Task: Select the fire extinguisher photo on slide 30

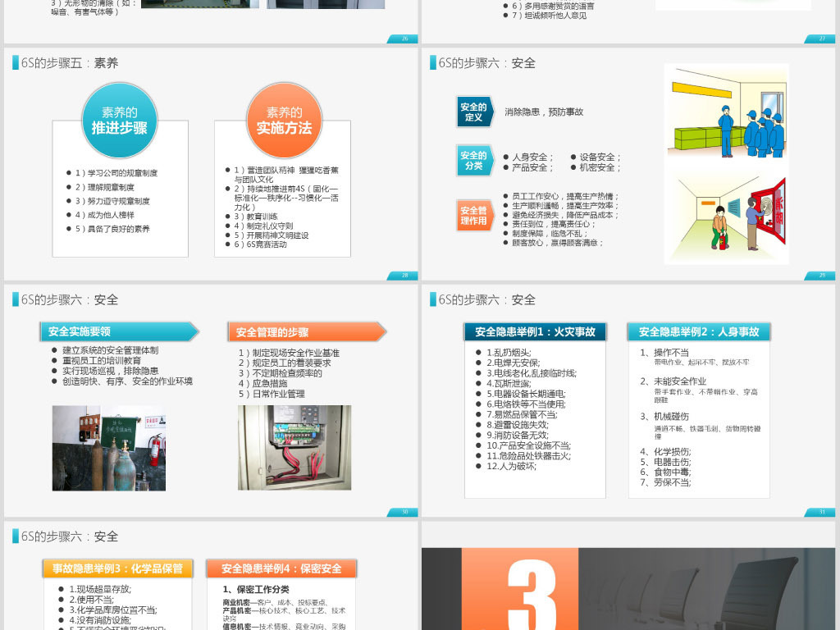Action: click(x=109, y=448)
